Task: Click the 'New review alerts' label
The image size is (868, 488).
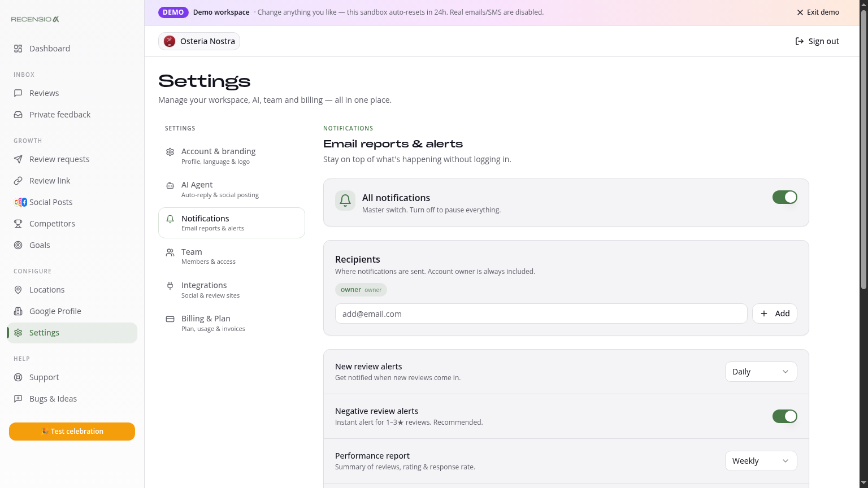Action: point(368,367)
